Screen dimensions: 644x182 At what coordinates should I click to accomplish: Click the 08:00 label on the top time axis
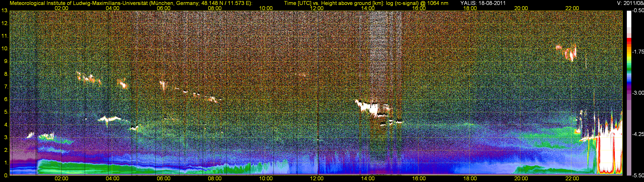(x=215, y=8)
